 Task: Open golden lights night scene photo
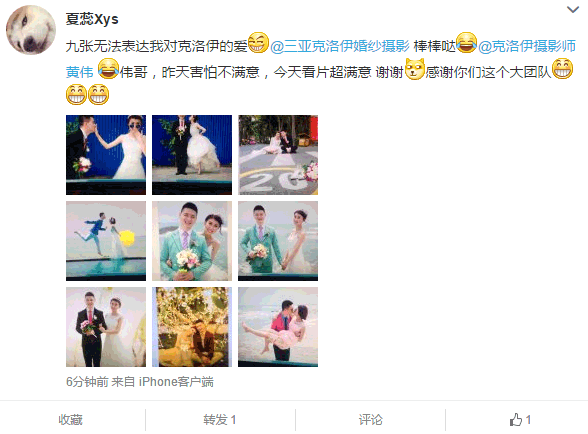[x=192, y=327]
